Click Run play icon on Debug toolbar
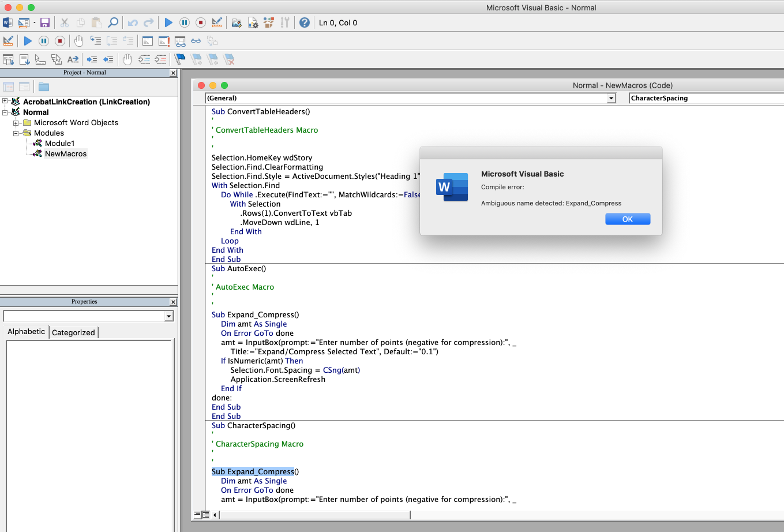The image size is (784, 532). click(x=28, y=41)
